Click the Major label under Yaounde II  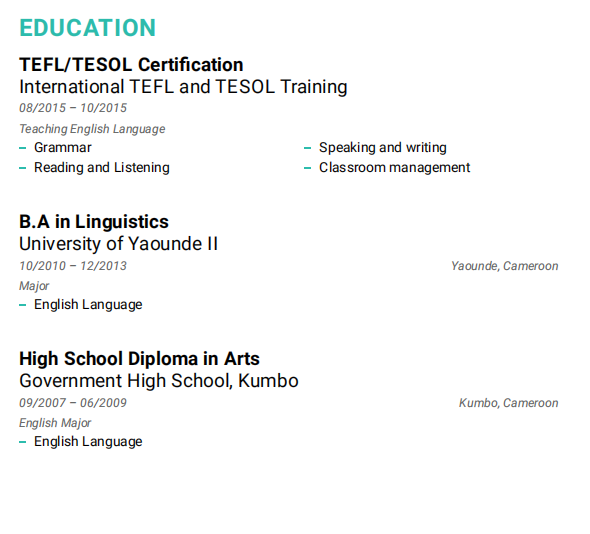[x=34, y=286]
